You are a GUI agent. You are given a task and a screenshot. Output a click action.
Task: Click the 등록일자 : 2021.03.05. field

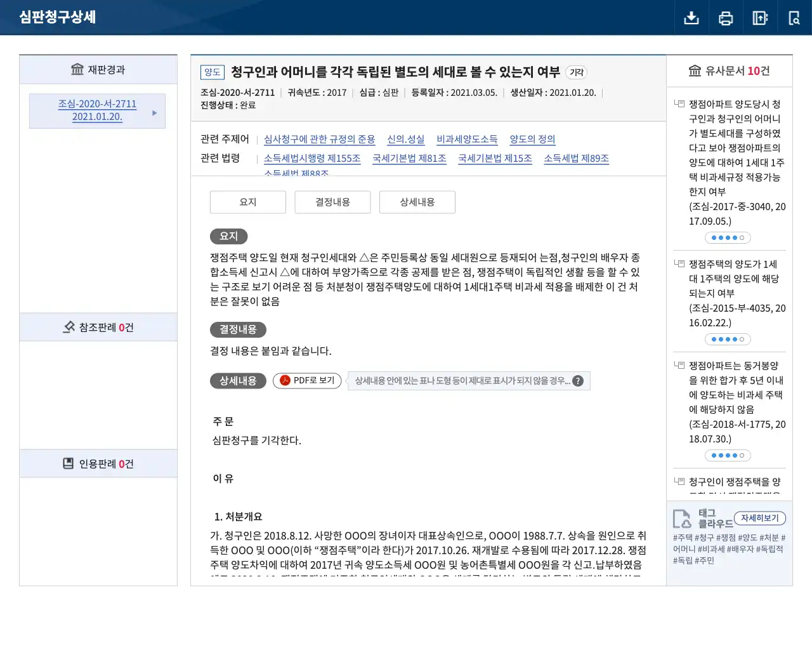[x=454, y=93]
